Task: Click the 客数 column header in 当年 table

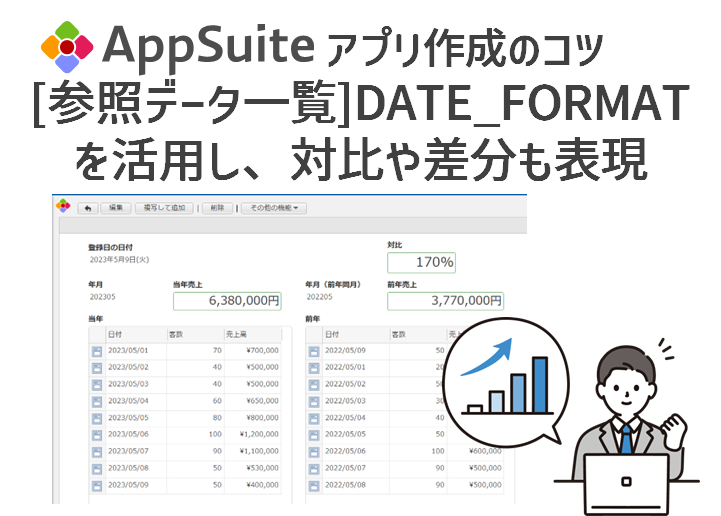Action: coord(195,335)
